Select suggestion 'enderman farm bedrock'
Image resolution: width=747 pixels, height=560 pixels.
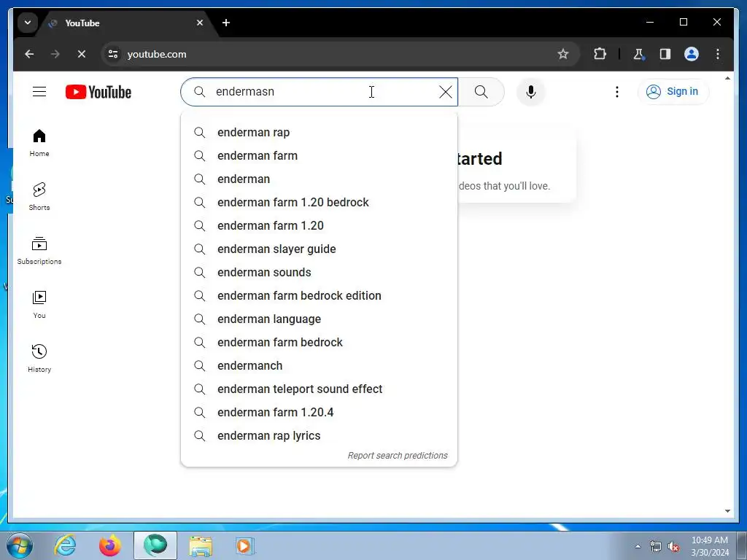[320, 343]
